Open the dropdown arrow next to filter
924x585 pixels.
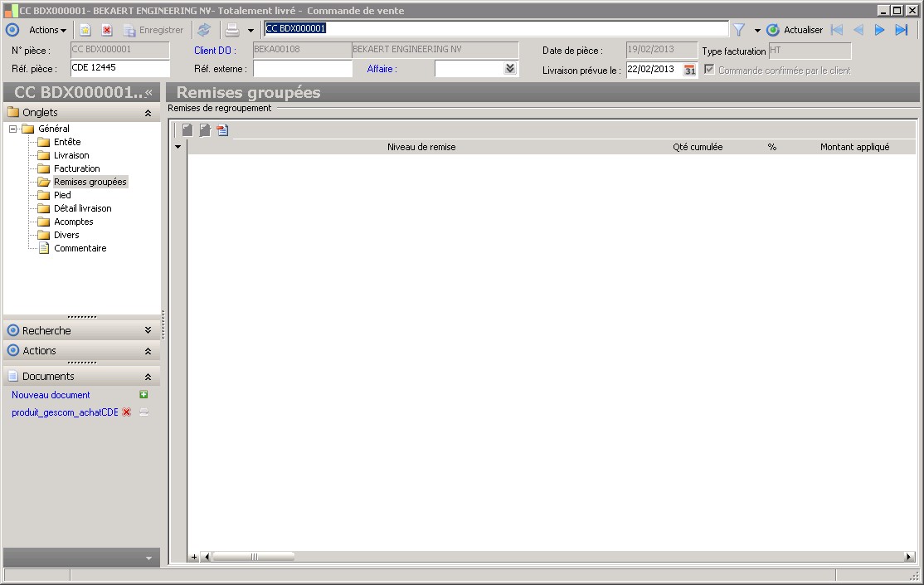(x=757, y=30)
